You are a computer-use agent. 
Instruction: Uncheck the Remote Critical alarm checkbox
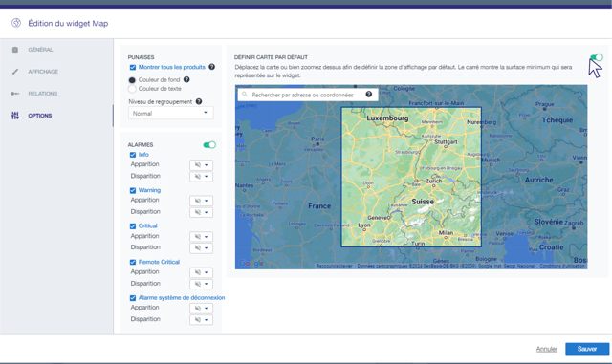pos(133,262)
